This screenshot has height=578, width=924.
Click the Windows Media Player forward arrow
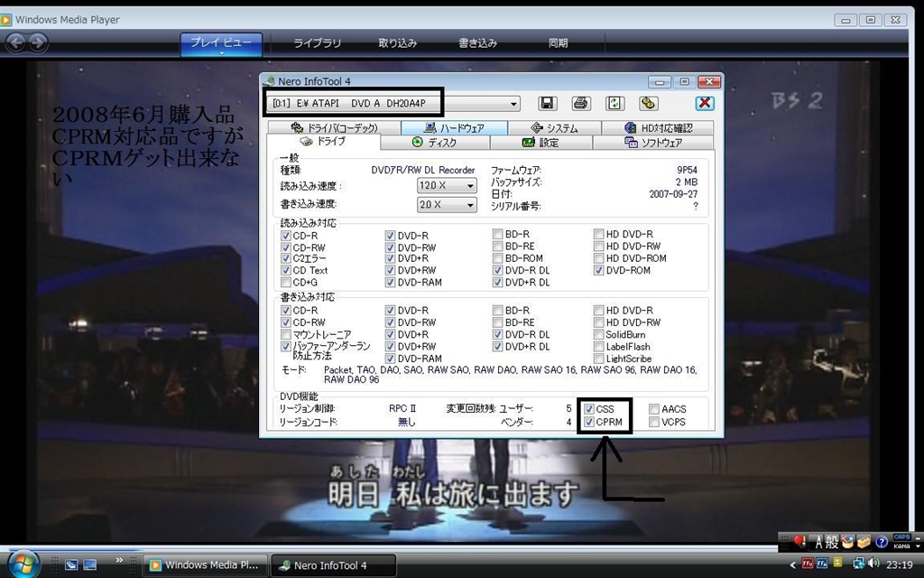point(38,42)
